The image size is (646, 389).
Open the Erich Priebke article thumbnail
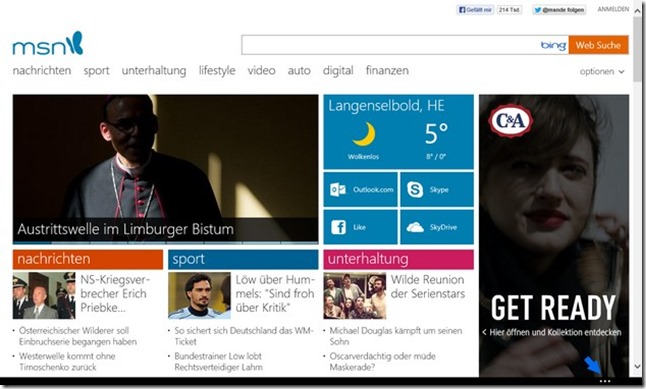click(44, 295)
